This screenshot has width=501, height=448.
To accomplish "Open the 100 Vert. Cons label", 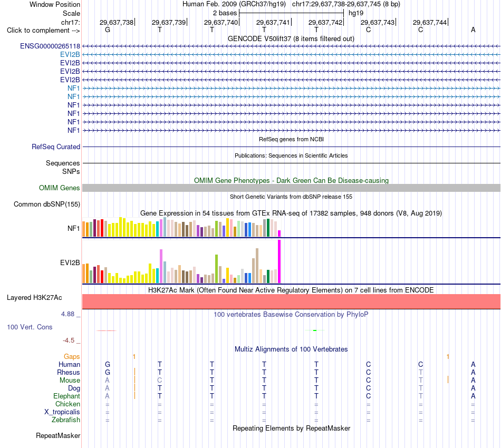I will point(30,327).
